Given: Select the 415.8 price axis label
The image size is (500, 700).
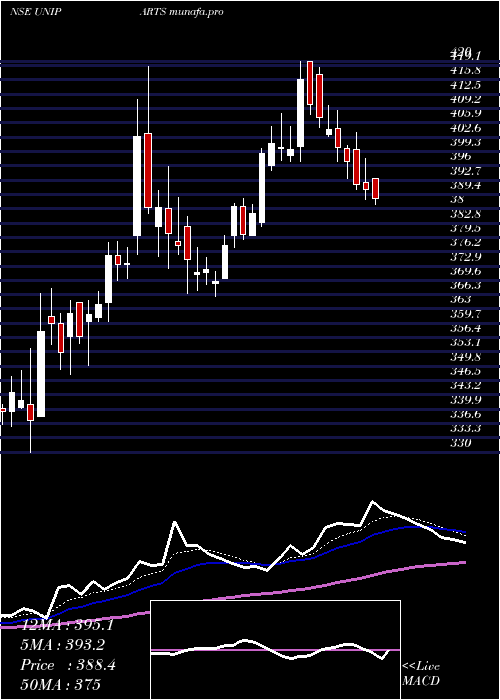Looking at the screenshot, I should click(x=464, y=70).
